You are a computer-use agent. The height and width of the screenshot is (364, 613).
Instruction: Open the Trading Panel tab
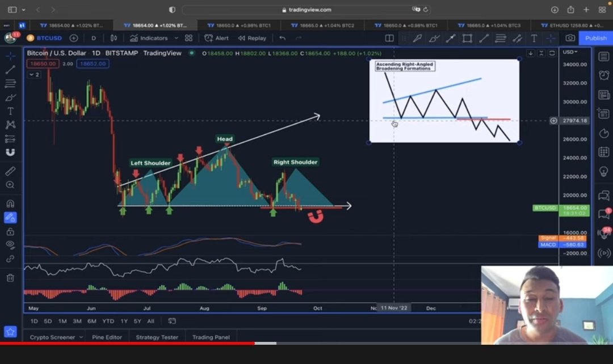[x=211, y=337]
